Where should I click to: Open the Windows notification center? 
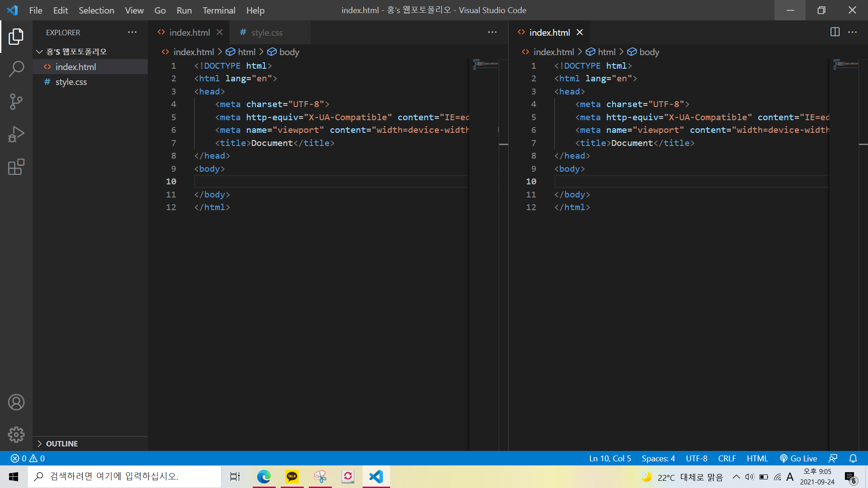(x=850, y=477)
